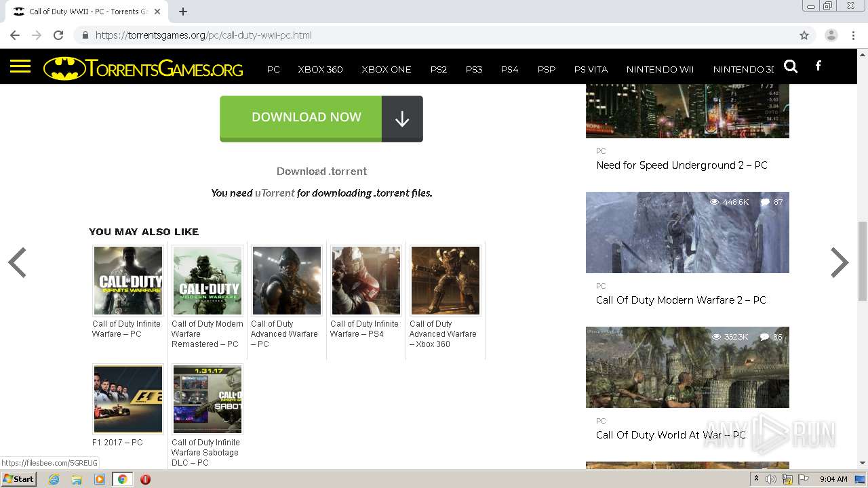Click 'F1 2017 – PC' title link
Screen dimensions: 868x488
(117, 443)
